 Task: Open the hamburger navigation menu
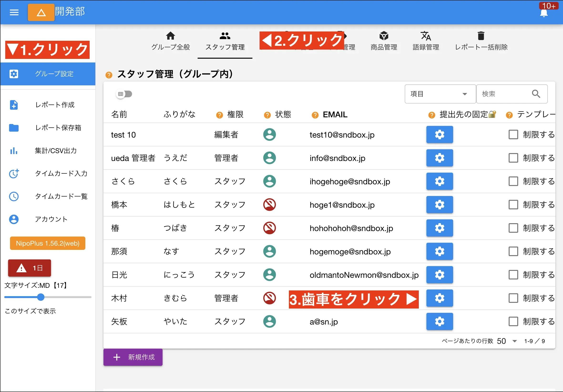(x=14, y=12)
